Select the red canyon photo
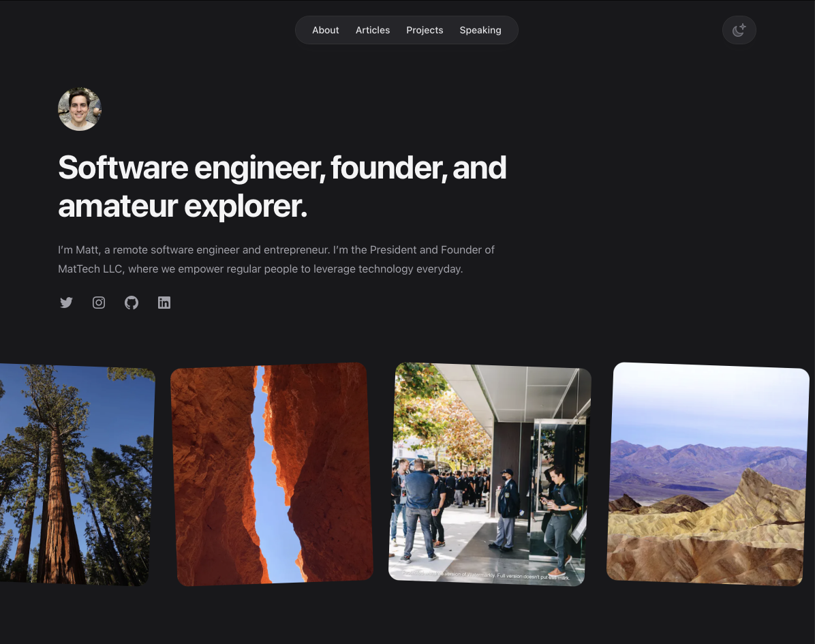Viewport: 815px width, 644px height. click(272, 474)
